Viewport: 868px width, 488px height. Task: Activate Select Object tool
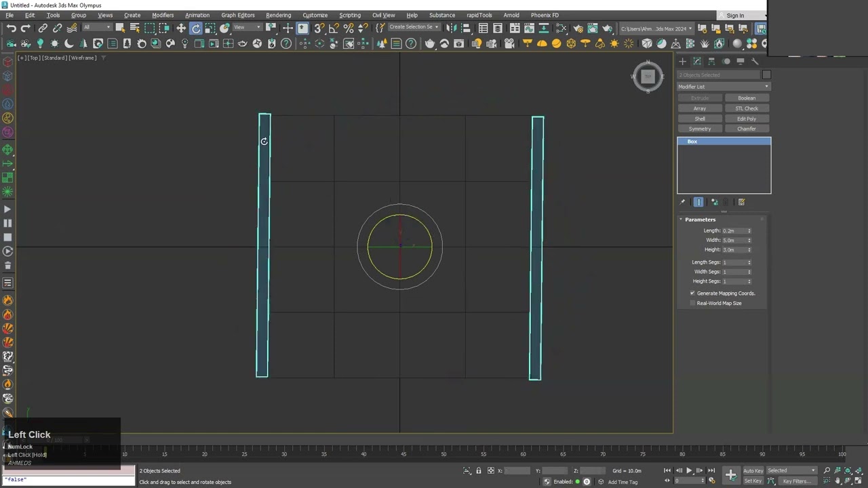tap(120, 28)
